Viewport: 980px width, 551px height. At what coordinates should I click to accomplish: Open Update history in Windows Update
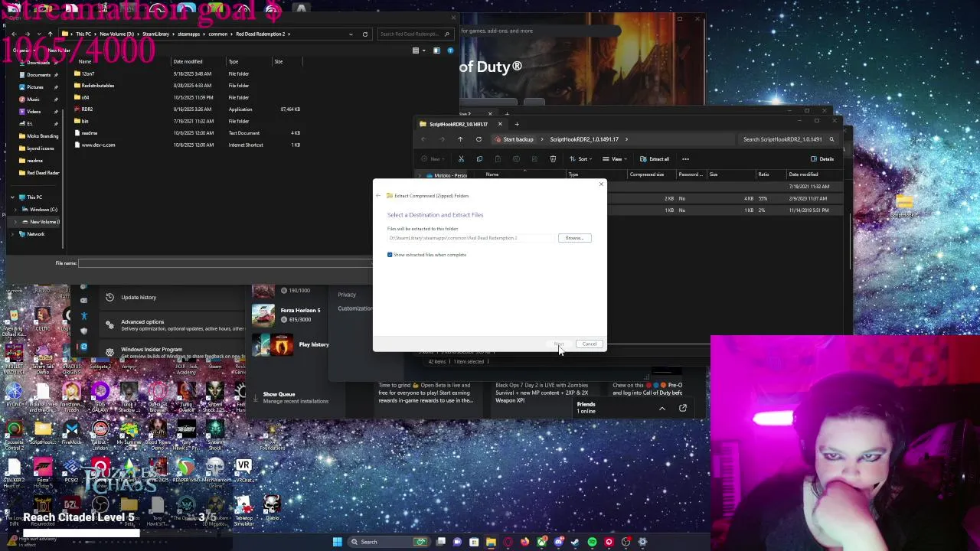[139, 298]
